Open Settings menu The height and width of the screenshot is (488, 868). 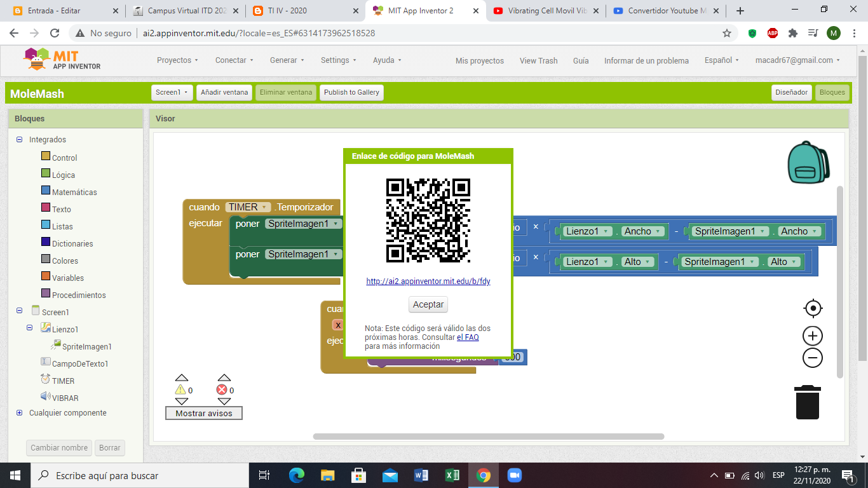tap(338, 60)
